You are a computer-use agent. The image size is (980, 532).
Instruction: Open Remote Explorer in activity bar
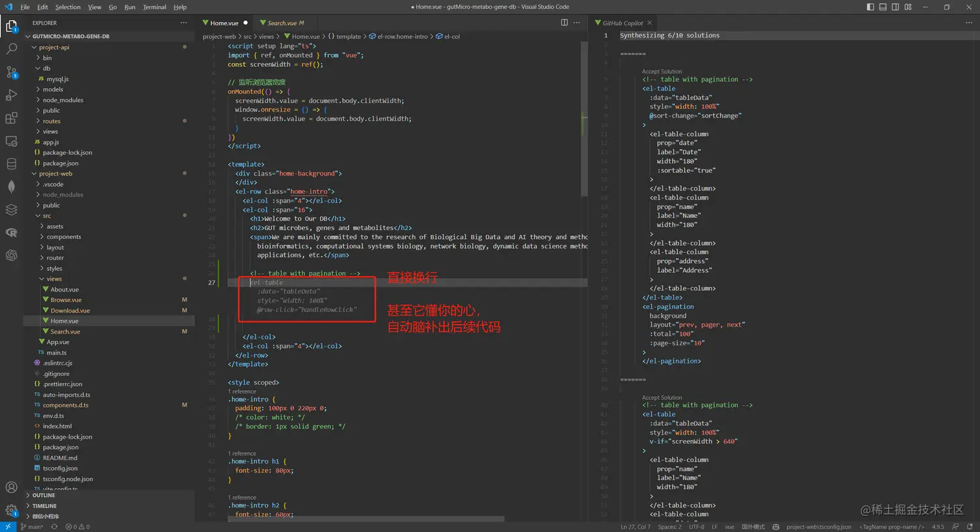pyautogui.click(x=12, y=141)
